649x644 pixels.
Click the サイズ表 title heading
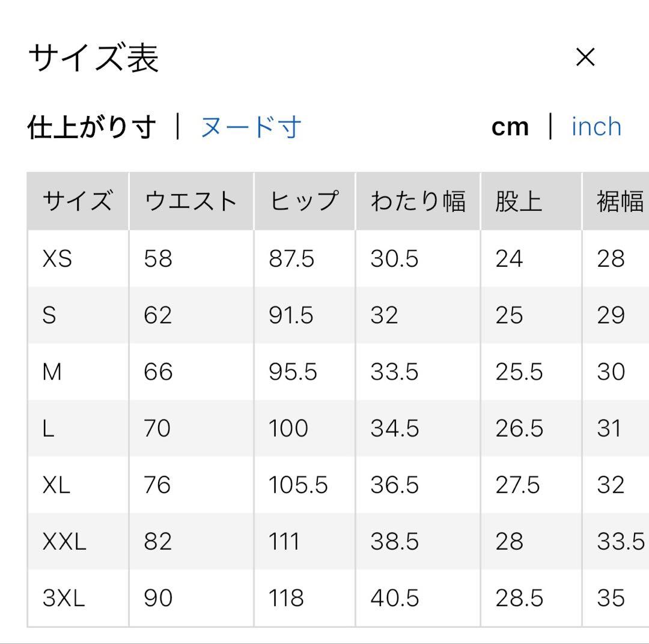tap(93, 59)
